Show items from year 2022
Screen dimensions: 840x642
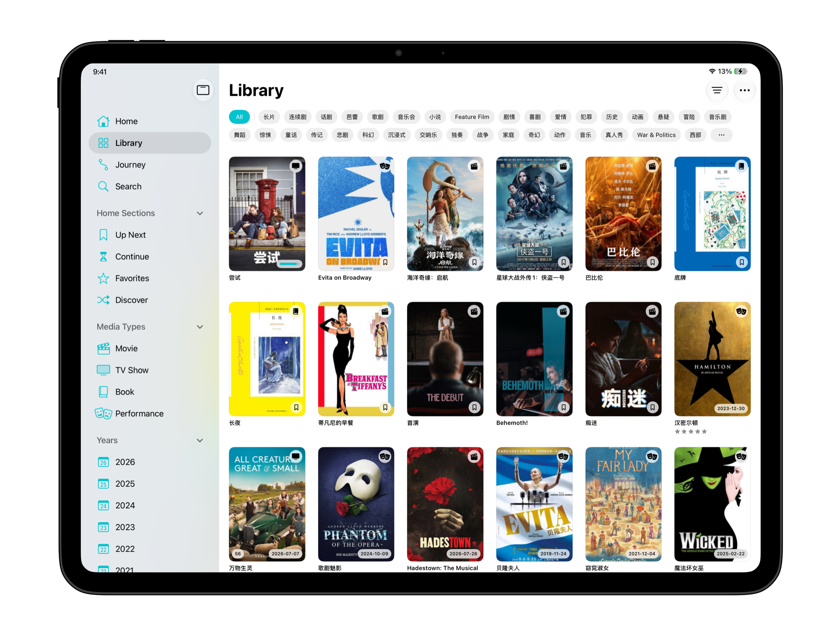click(149, 550)
